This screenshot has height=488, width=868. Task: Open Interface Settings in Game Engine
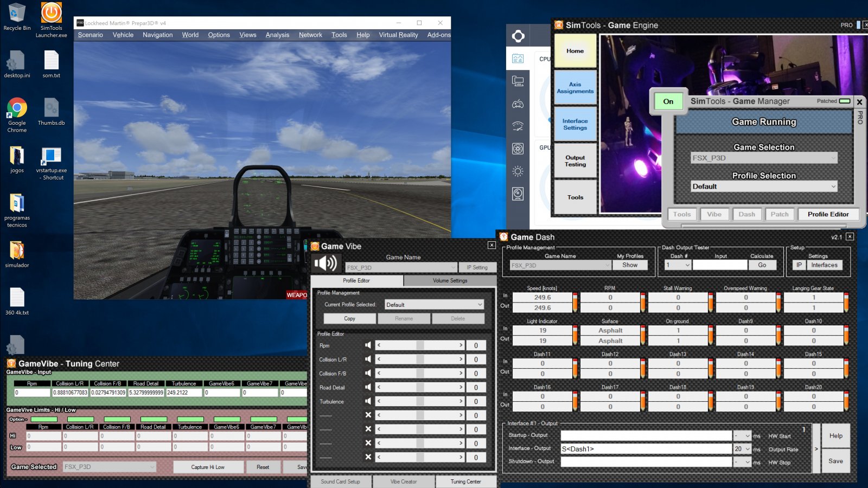(575, 124)
